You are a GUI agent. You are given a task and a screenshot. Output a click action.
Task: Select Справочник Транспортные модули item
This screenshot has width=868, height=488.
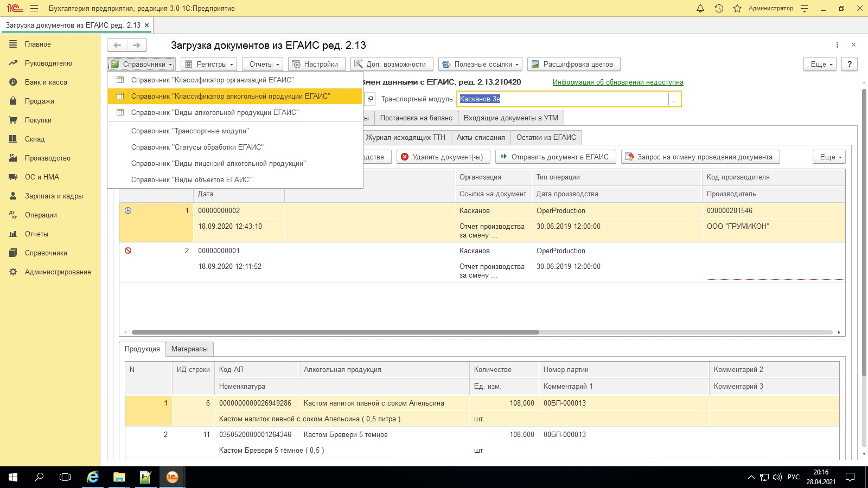[x=235, y=131]
